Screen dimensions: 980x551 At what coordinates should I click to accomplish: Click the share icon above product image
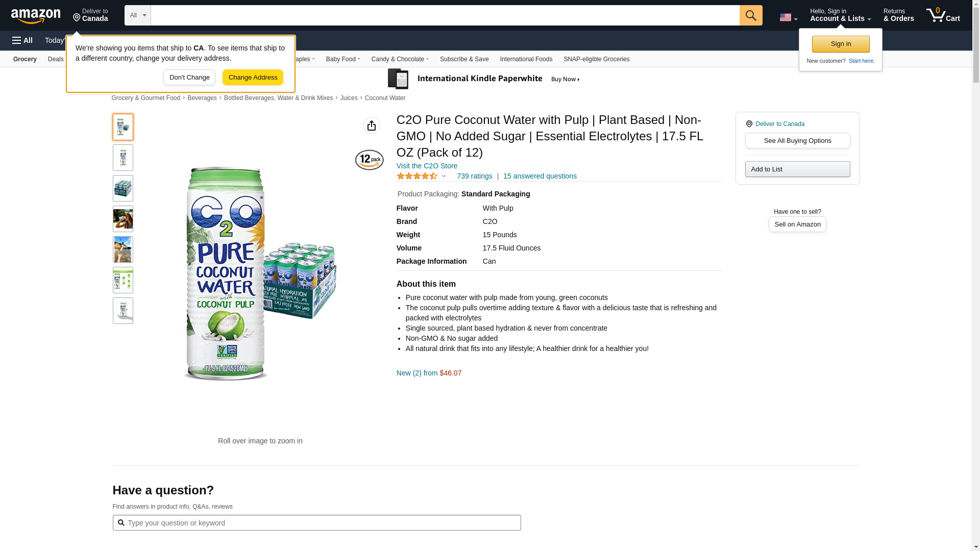(371, 126)
